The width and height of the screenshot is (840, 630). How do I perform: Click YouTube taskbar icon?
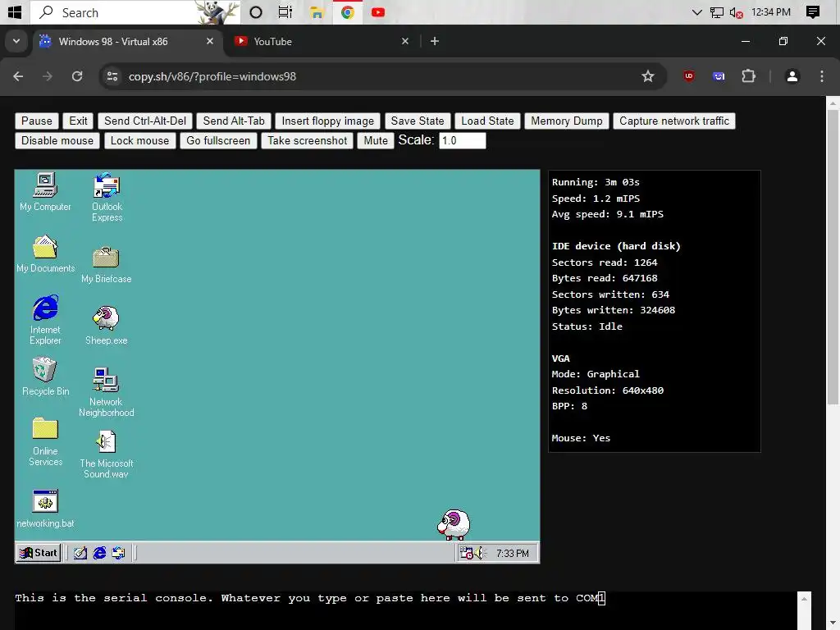click(x=377, y=12)
